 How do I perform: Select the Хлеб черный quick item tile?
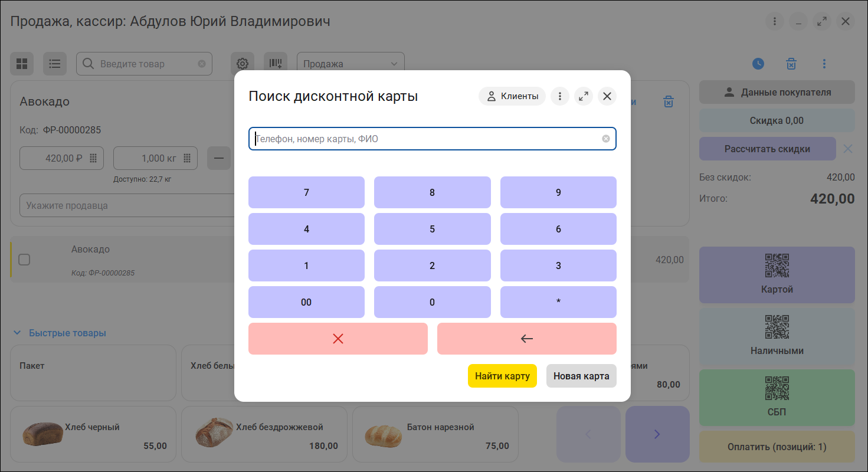coord(93,434)
